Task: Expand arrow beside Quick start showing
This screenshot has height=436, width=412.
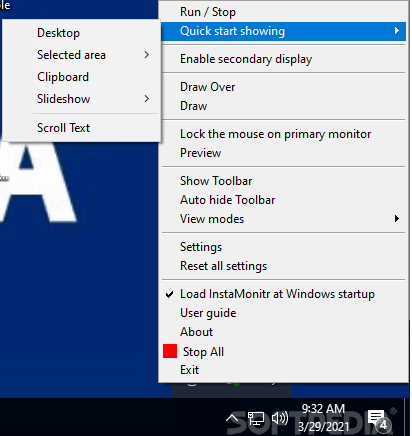Action: click(x=396, y=31)
